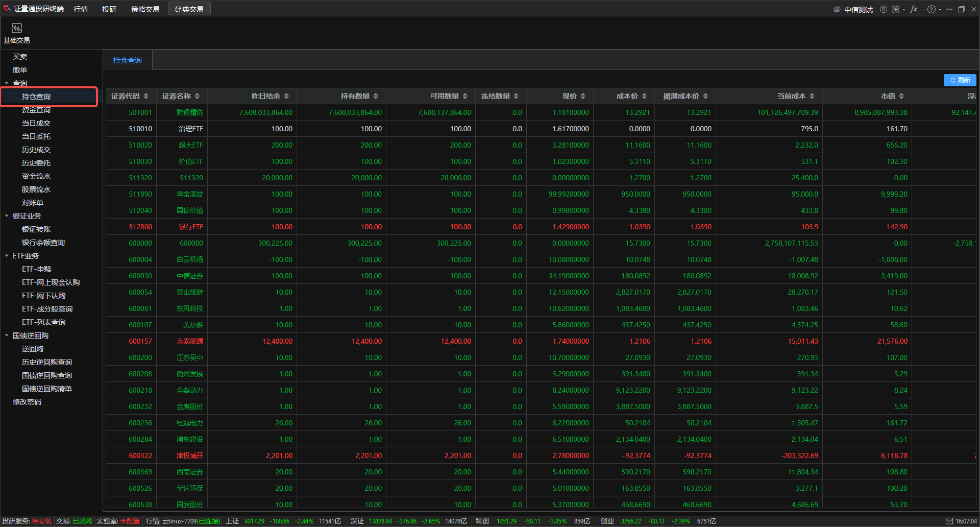Open the user account profile icon

883,9
